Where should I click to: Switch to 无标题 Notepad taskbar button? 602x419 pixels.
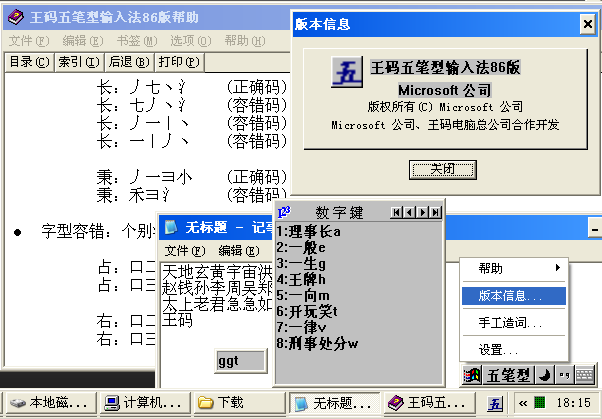(334, 403)
